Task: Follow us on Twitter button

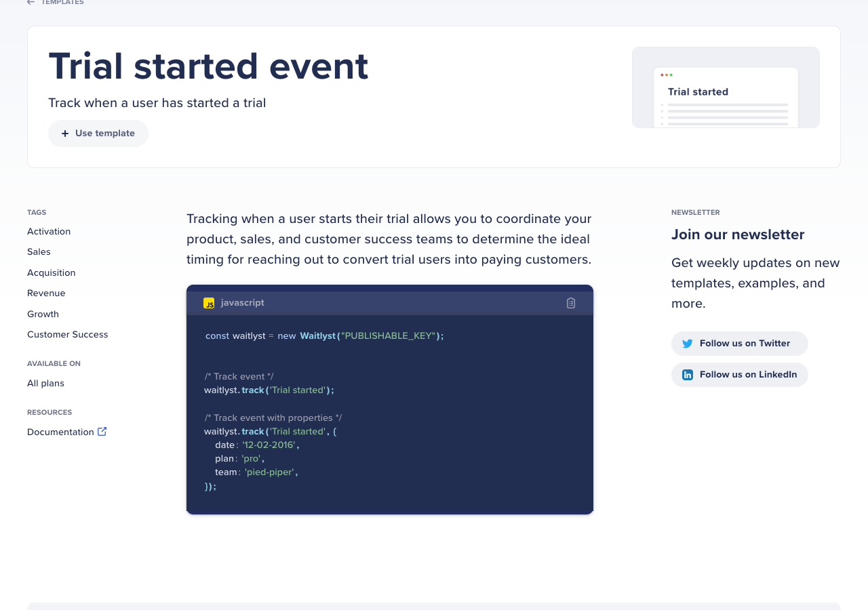Action: (740, 344)
